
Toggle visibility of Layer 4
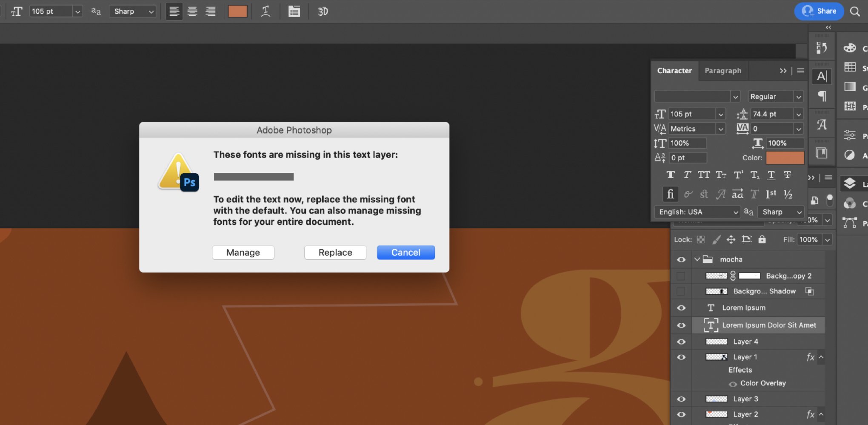pos(681,341)
